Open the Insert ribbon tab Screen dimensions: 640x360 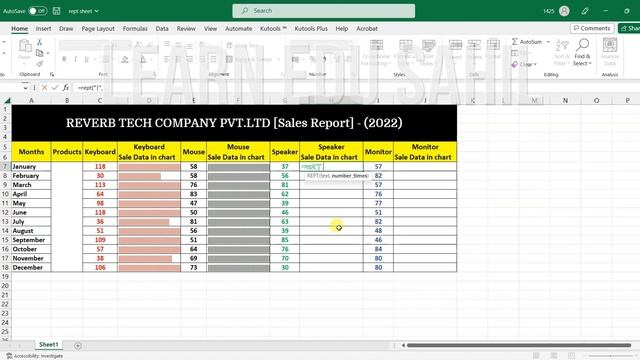click(x=43, y=29)
